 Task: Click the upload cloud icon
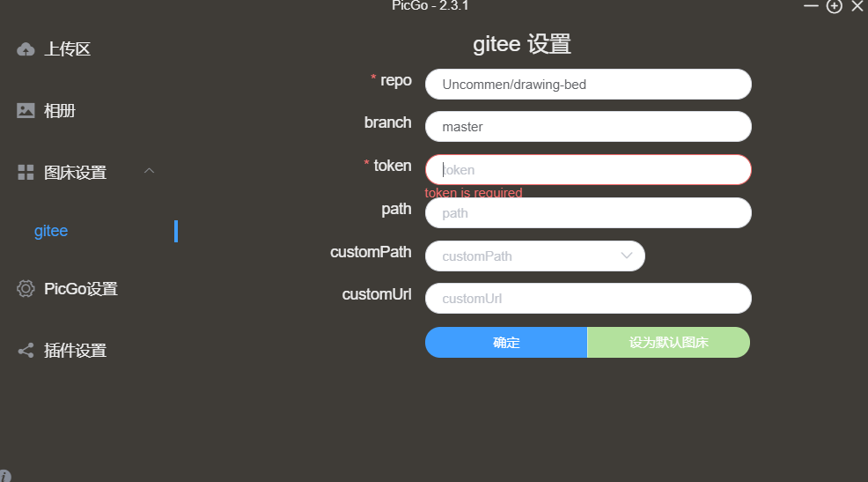tap(26, 50)
